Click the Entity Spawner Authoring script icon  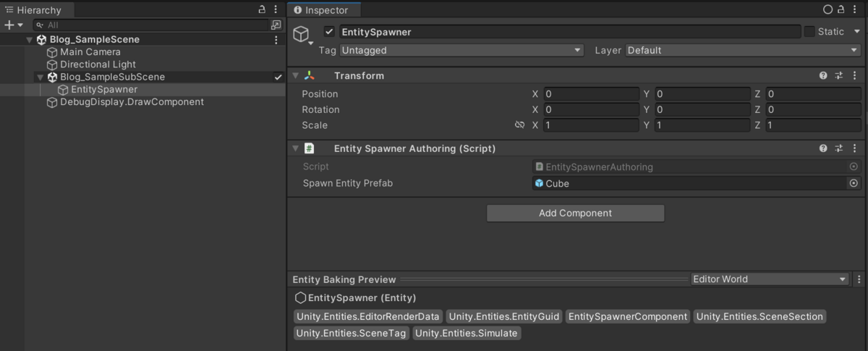point(310,148)
